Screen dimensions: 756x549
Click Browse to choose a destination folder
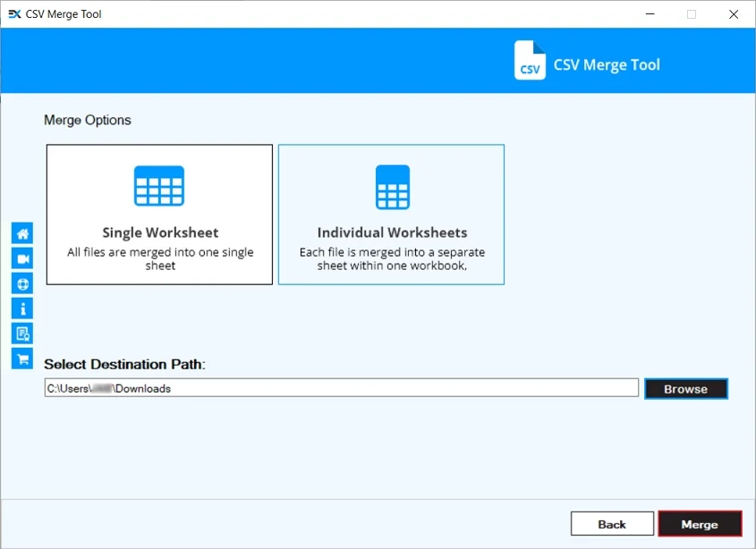pyautogui.click(x=685, y=388)
